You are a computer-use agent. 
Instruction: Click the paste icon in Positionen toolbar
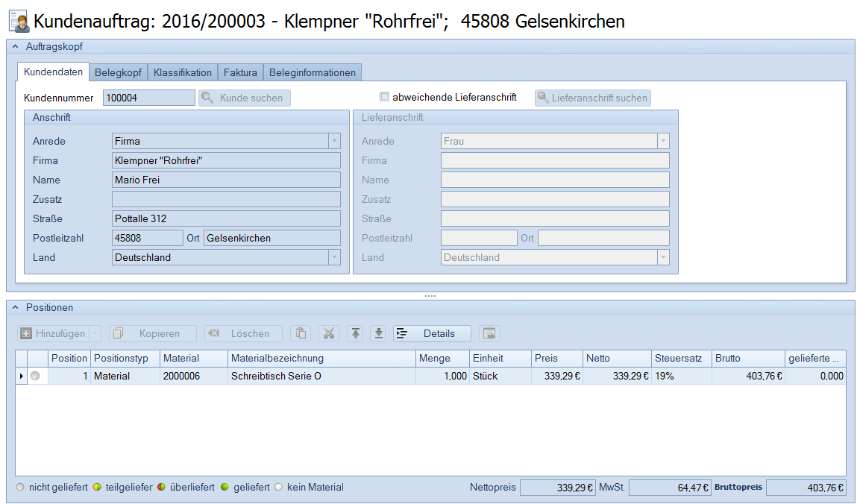pos(301,333)
